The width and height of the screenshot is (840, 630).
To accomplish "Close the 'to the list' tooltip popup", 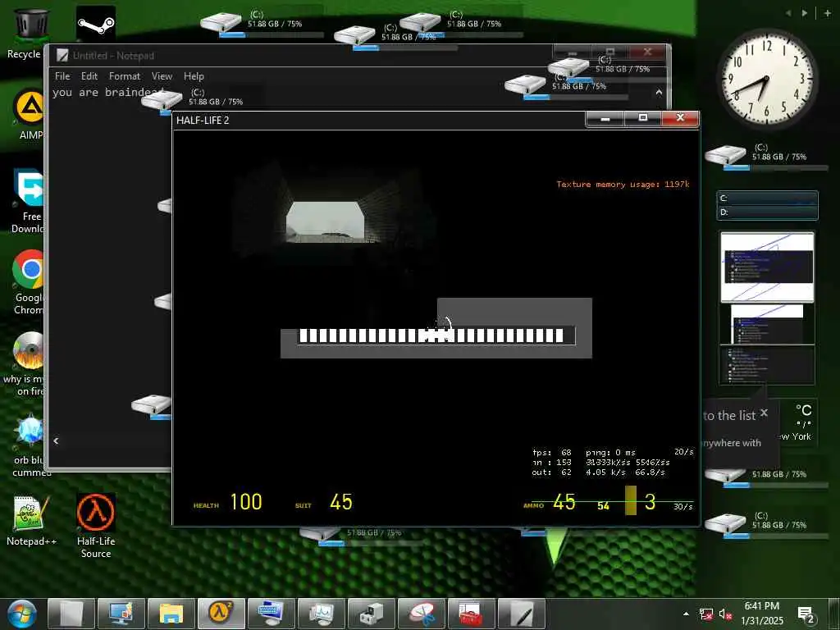I will (x=765, y=413).
